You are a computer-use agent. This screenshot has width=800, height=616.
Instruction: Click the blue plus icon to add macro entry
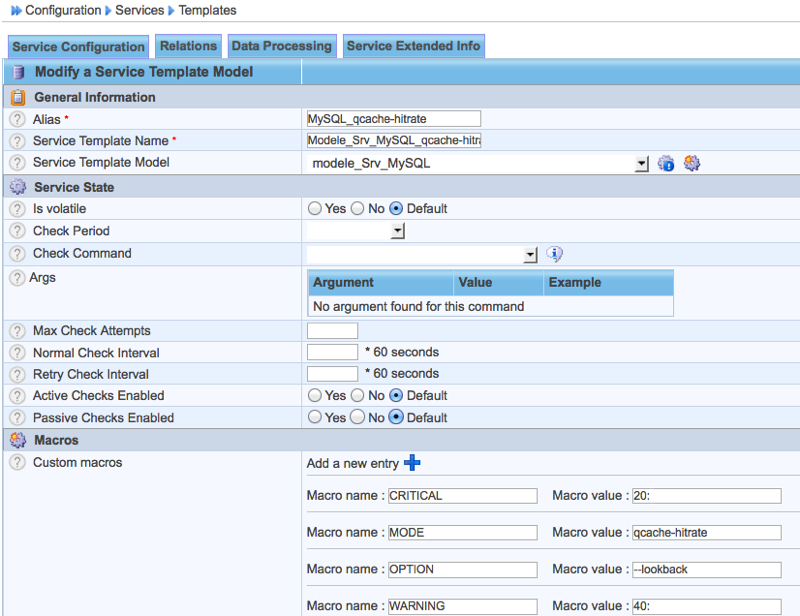(412, 463)
